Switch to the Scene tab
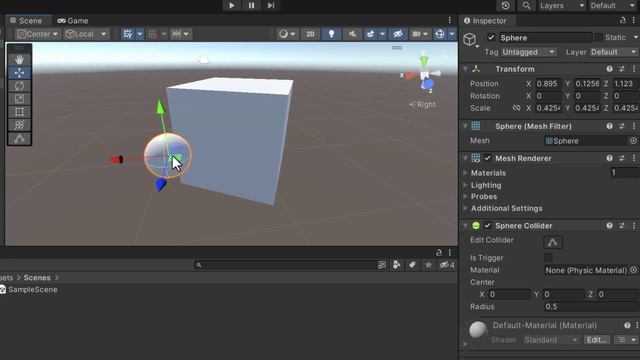640x360 pixels. (27, 20)
